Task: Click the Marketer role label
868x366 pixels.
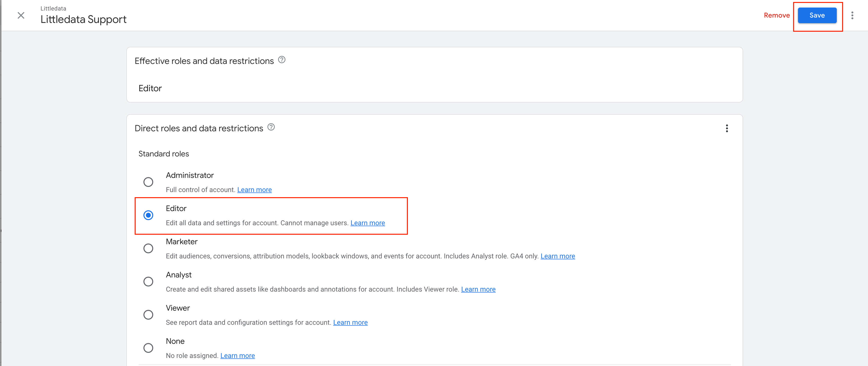Action: tap(182, 242)
